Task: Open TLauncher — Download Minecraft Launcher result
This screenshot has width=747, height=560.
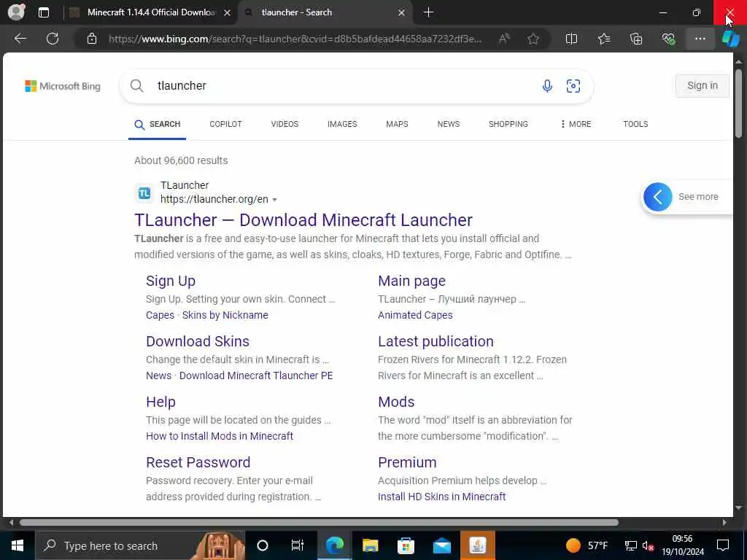Action: pyautogui.click(x=303, y=220)
